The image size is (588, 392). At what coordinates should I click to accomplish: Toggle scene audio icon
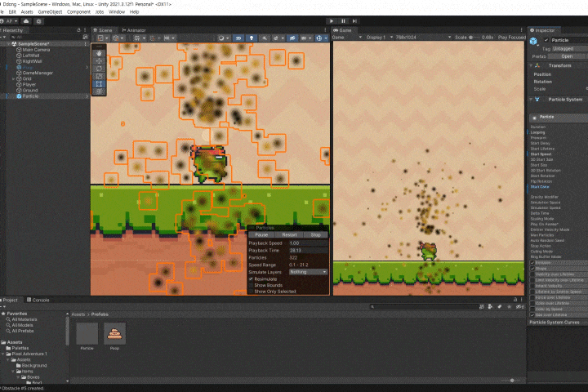265,38
